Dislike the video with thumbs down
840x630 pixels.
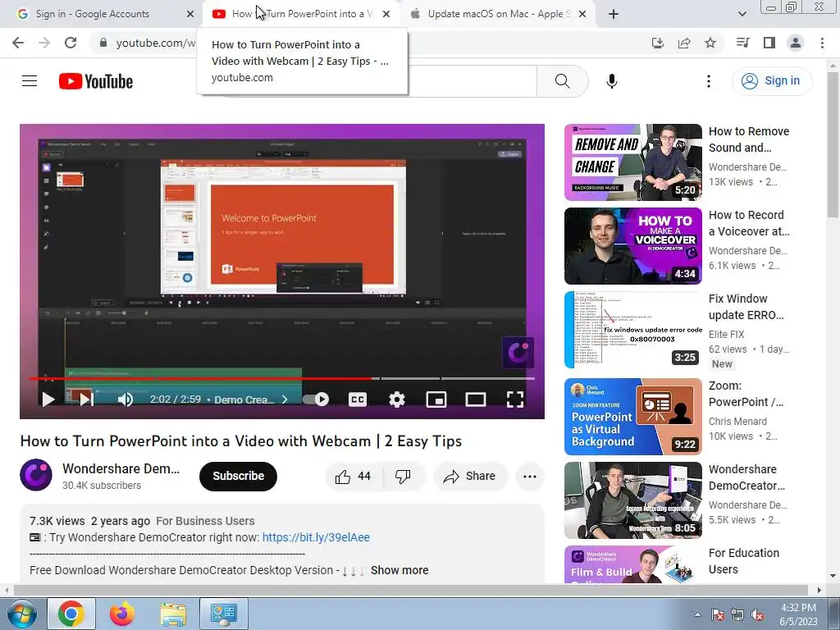tap(403, 477)
